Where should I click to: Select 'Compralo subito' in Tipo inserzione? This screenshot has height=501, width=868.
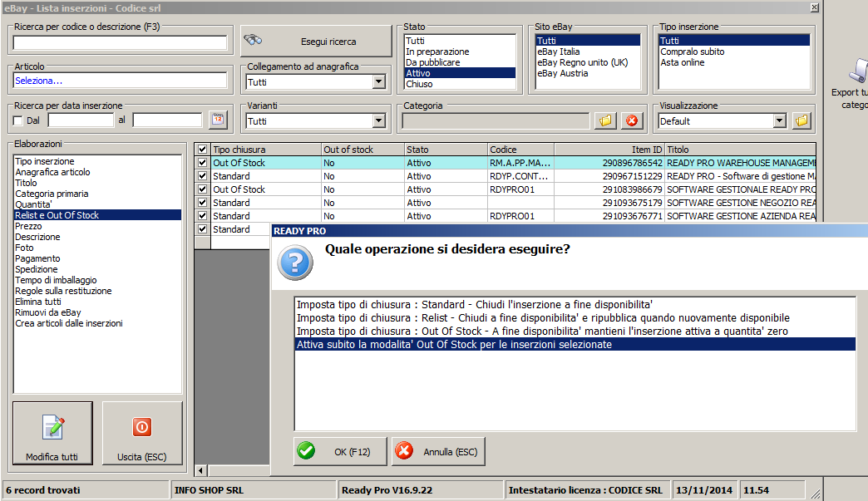click(692, 52)
